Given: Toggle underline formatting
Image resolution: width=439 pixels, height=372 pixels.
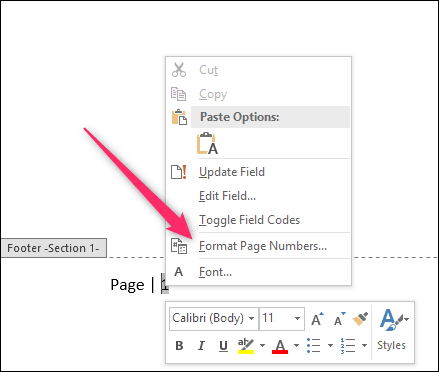Looking at the screenshot, I should pos(223,346).
